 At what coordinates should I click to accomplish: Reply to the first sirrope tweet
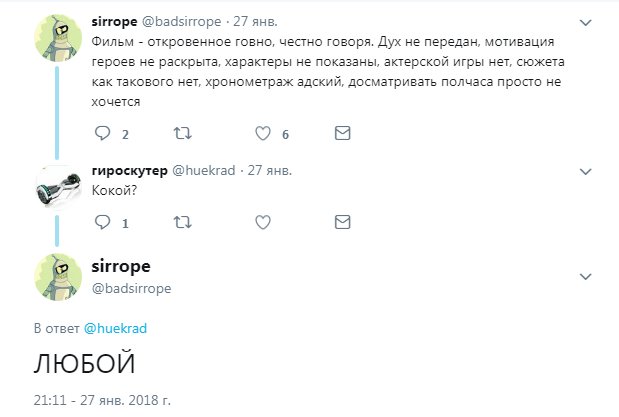point(101,134)
